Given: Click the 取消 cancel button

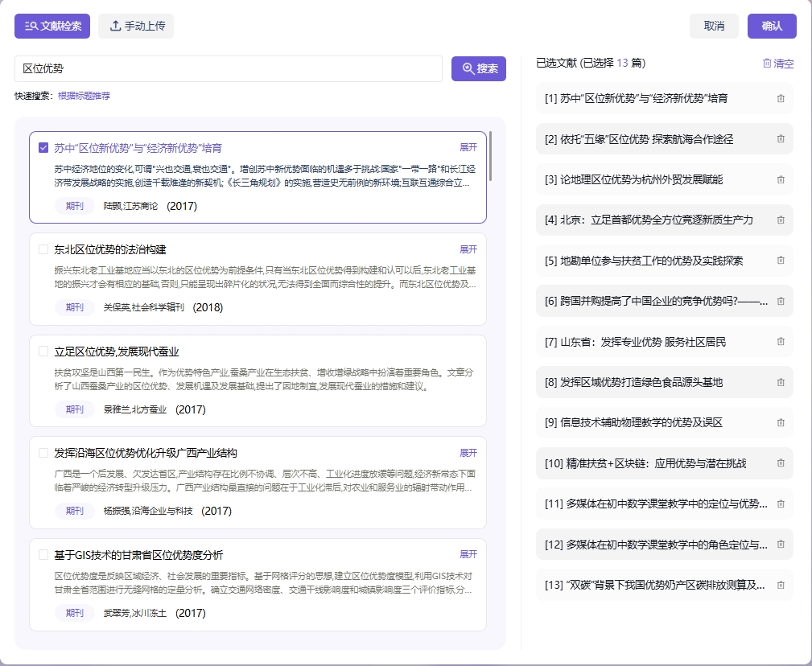Looking at the screenshot, I should (x=714, y=26).
